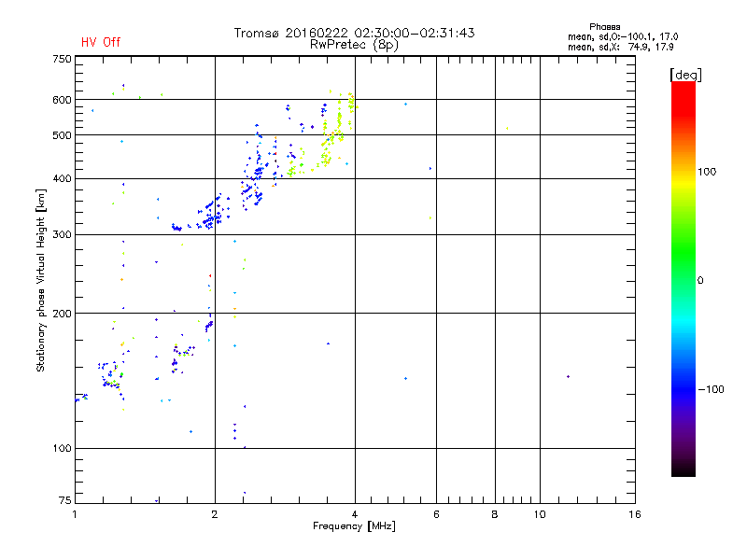Click the 'RwPretec (8p)' subtitle

coord(354,45)
